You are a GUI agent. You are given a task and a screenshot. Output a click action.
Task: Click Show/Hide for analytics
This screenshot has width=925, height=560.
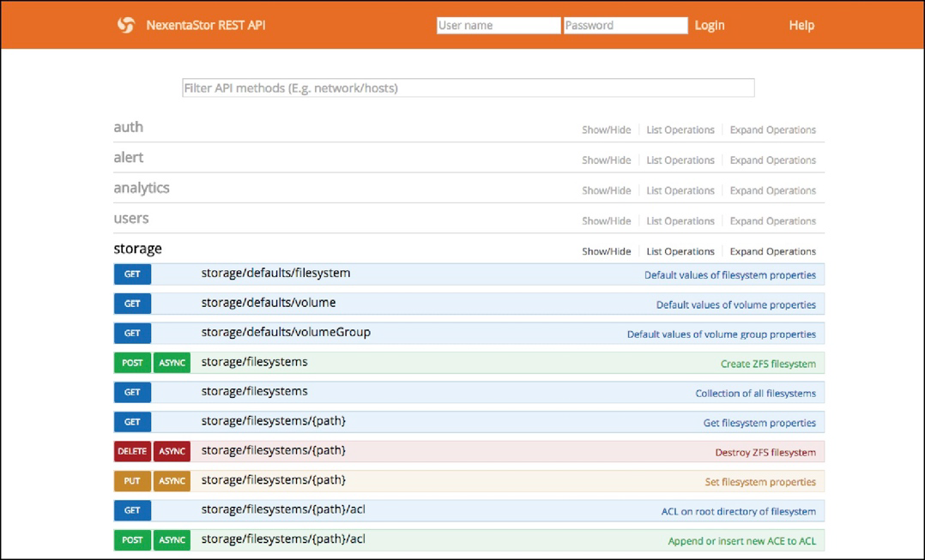point(607,190)
